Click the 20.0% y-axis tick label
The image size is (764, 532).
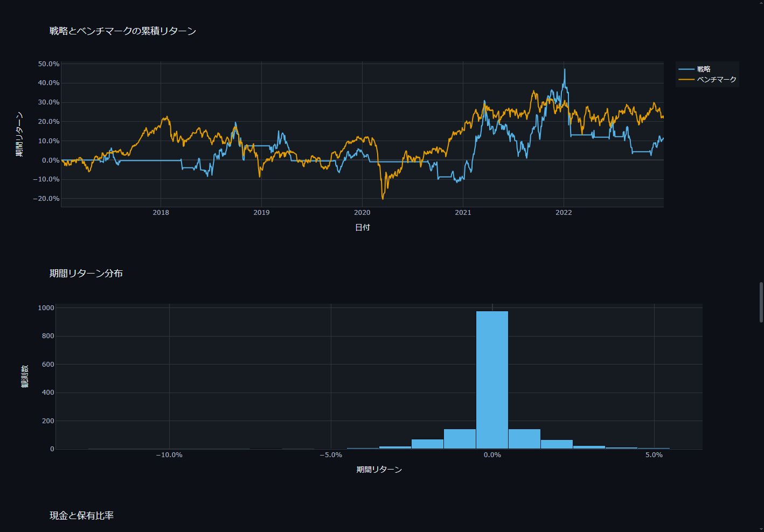[48, 122]
